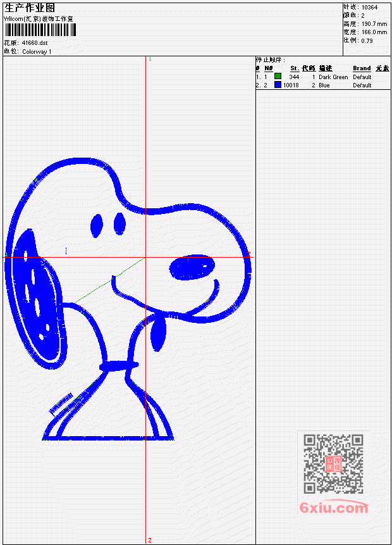Image resolution: width=392 pixels, height=545 pixels.
Task: Click the 代码 column header
Action: pyautogui.click(x=309, y=68)
